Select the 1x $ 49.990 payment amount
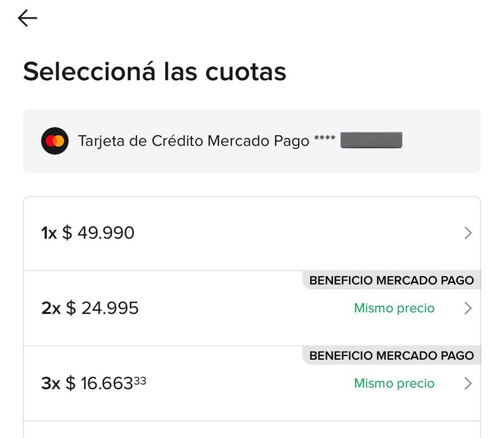The width and height of the screenshot is (504, 438). click(x=98, y=233)
